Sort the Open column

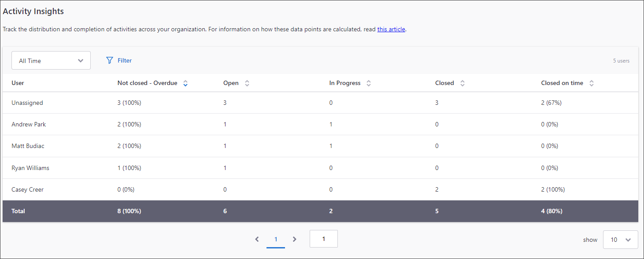click(247, 83)
